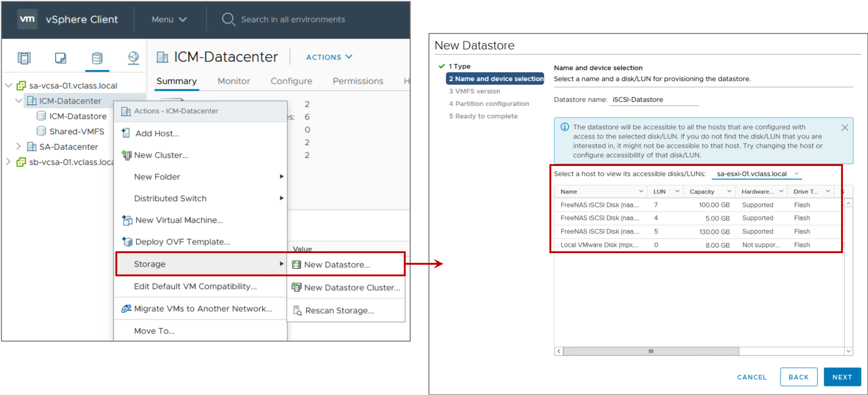Screen dimensions: 868x395
Task: Open the Networking view icon
Action: pos(134,58)
